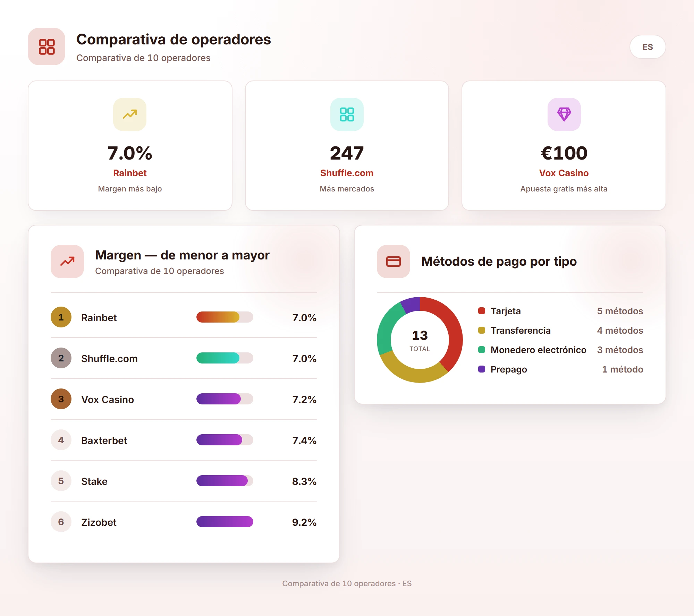694x616 pixels.
Task: Click the Stake purple margin bar
Action: [222, 481]
